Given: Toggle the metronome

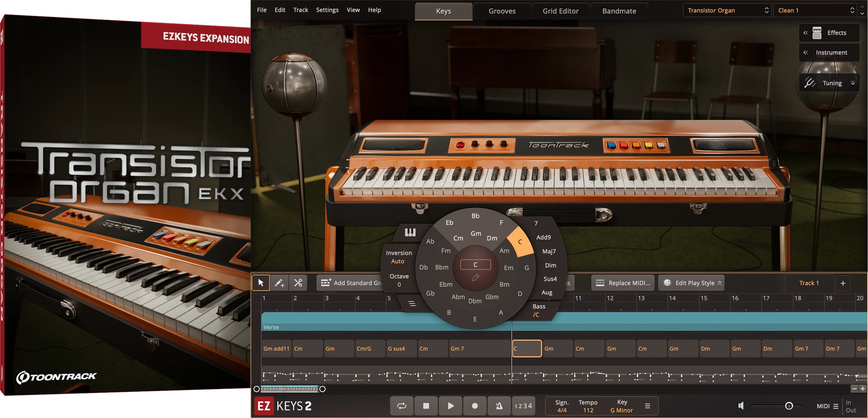Looking at the screenshot, I should coord(499,406).
